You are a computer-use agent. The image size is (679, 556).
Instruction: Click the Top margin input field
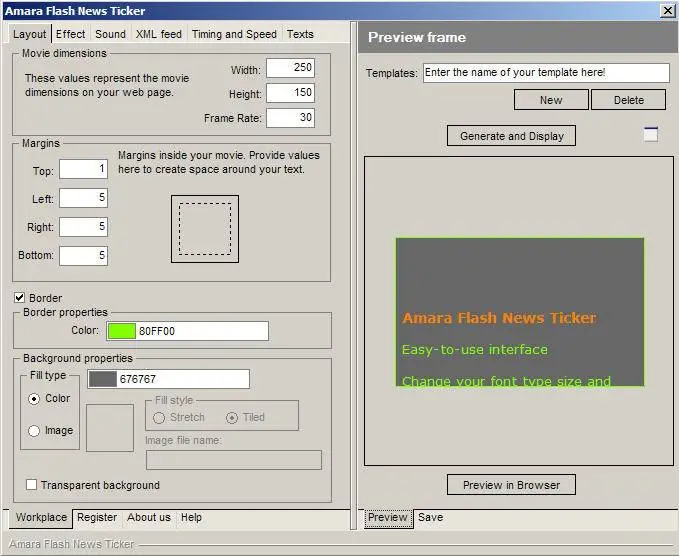tap(83, 169)
